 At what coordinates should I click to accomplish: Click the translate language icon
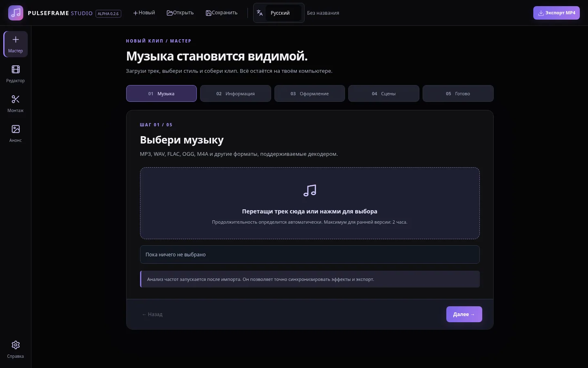pyautogui.click(x=260, y=13)
